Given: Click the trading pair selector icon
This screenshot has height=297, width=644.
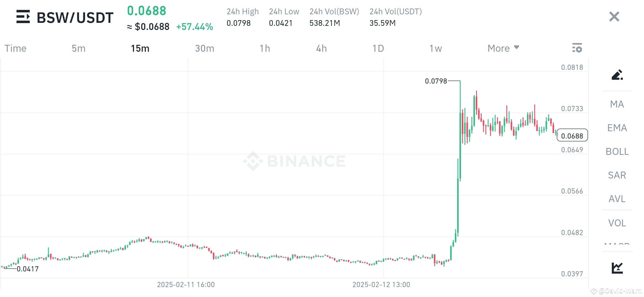Looking at the screenshot, I should point(23,17).
